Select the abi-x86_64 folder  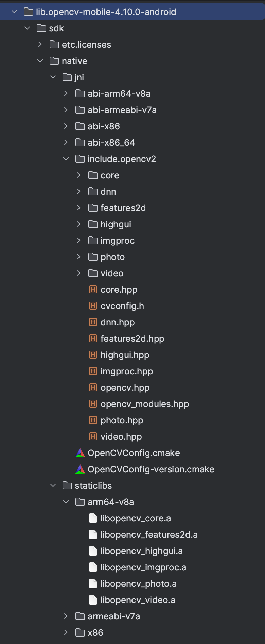[132, 142]
